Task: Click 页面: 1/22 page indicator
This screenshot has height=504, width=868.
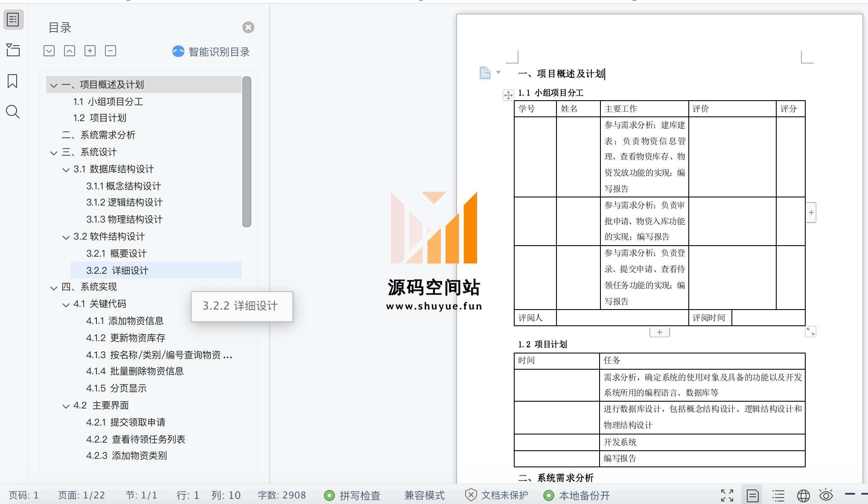Action: tap(82, 495)
